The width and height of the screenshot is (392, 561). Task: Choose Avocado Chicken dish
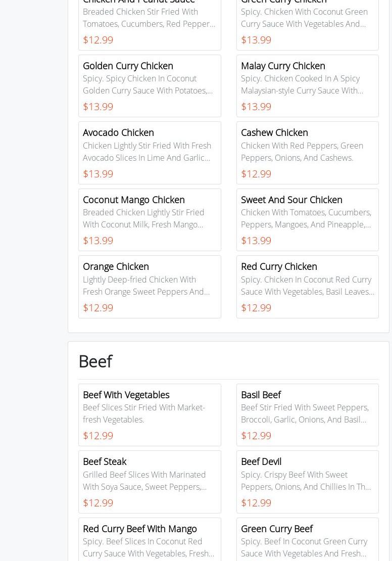click(118, 132)
